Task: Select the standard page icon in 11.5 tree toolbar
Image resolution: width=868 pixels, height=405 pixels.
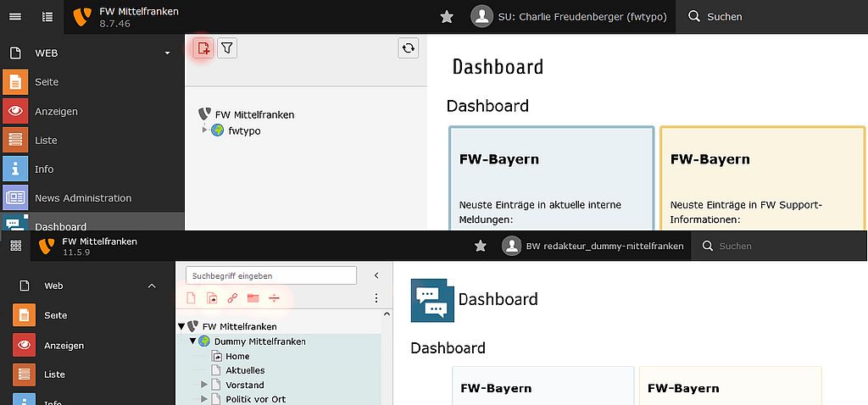Action: (x=191, y=298)
